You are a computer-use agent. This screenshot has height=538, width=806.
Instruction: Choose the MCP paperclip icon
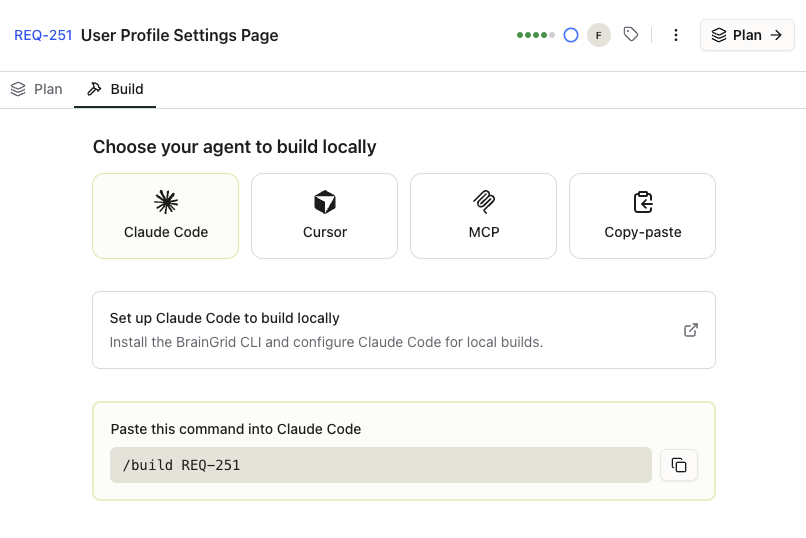[x=484, y=202]
